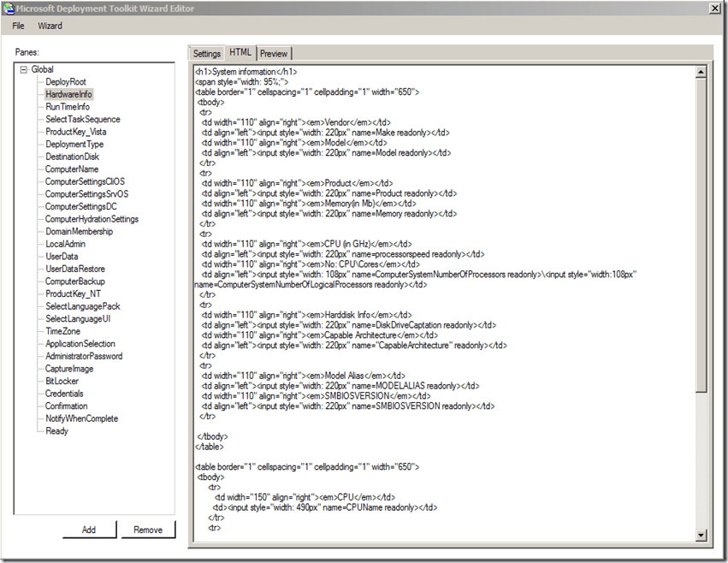
Task: Click the scrollbar down arrow
Action: coord(701,535)
